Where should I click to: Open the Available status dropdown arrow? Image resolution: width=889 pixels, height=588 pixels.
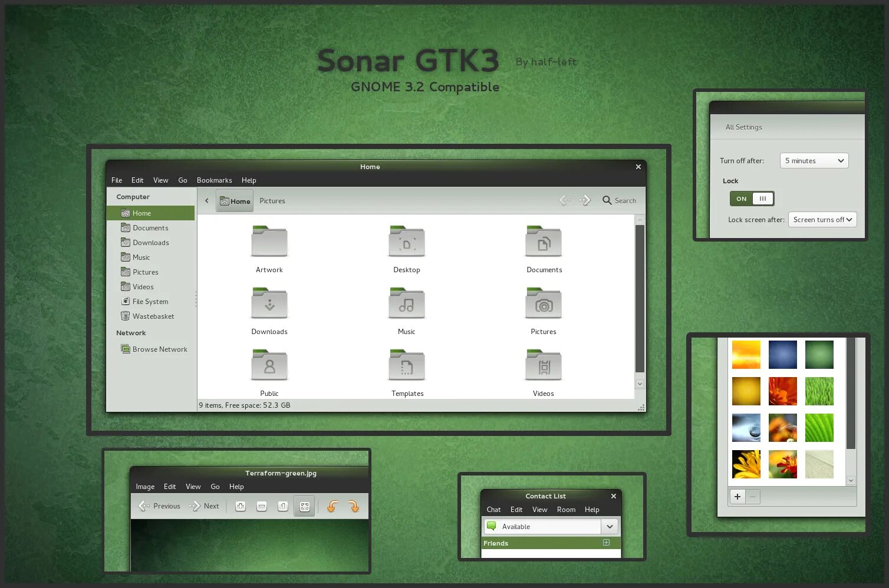610,526
